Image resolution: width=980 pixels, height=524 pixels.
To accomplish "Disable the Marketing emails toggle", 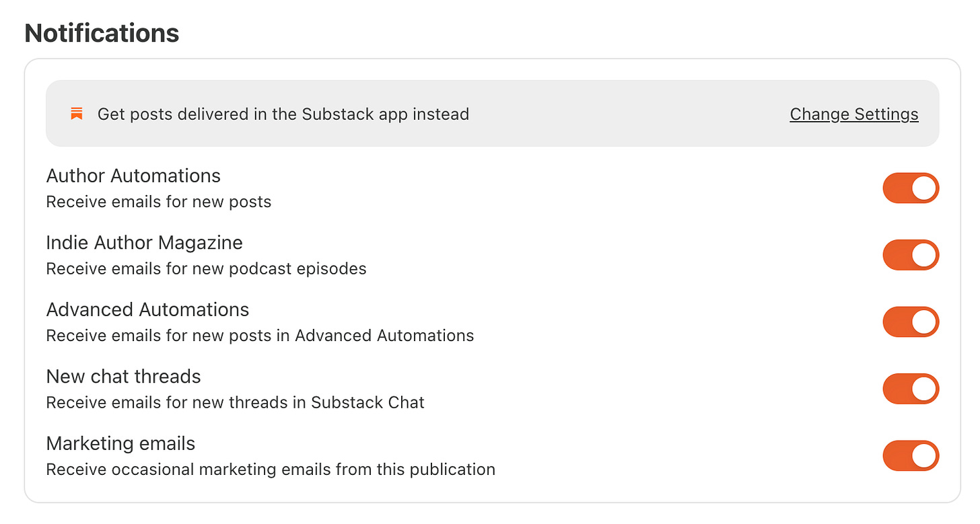I will (911, 455).
